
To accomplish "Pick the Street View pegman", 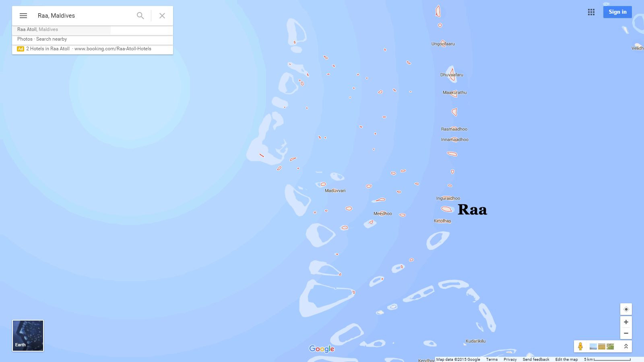I will click(580, 346).
